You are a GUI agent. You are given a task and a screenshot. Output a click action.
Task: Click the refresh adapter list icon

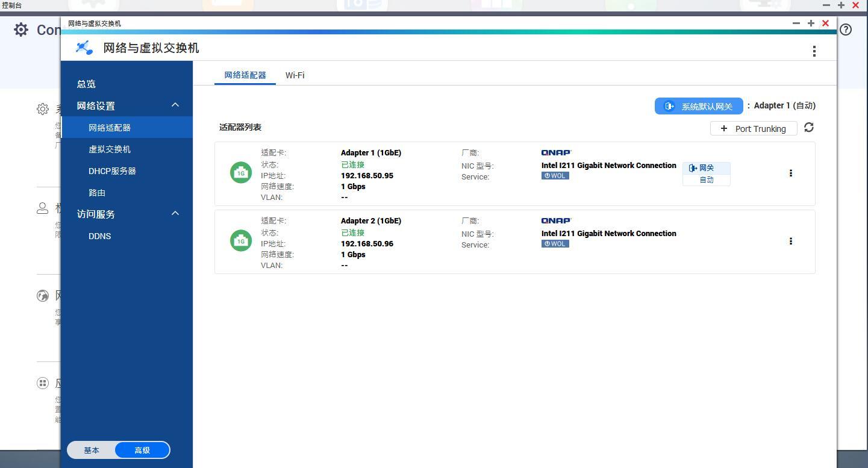[809, 128]
